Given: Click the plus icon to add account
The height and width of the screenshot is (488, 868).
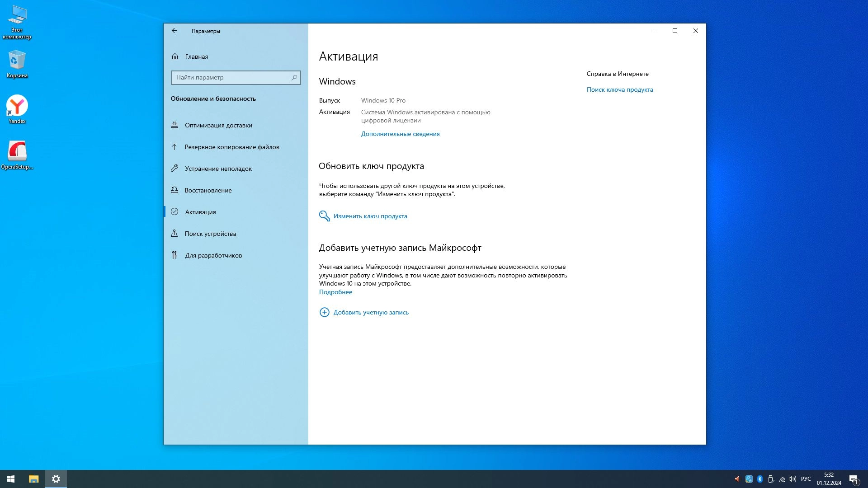Looking at the screenshot, I should coord(324,312).
